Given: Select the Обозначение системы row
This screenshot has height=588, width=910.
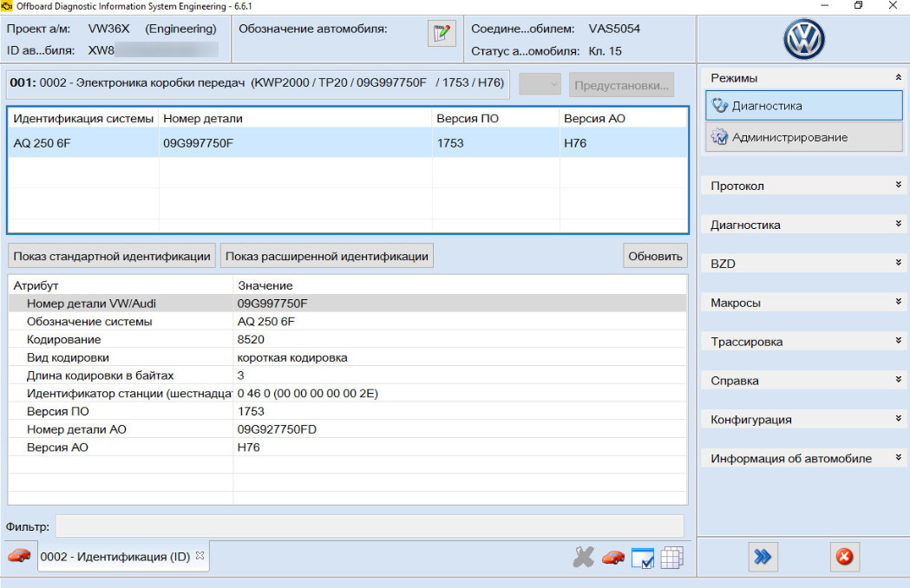Looking at the screenshot, I should tap(347, 322).
